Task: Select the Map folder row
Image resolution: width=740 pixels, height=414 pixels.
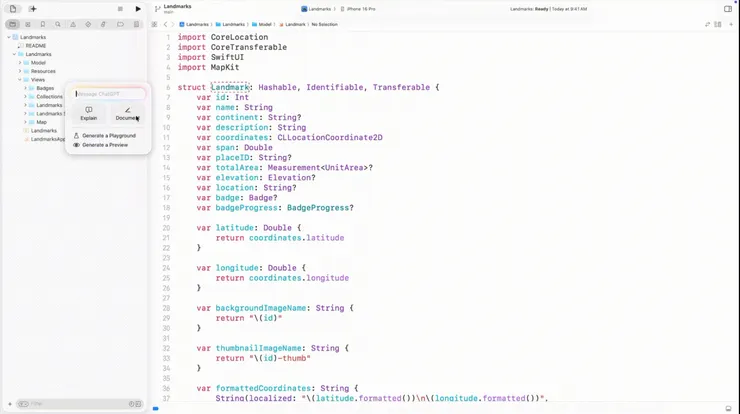Action: (x=42, y=122)
